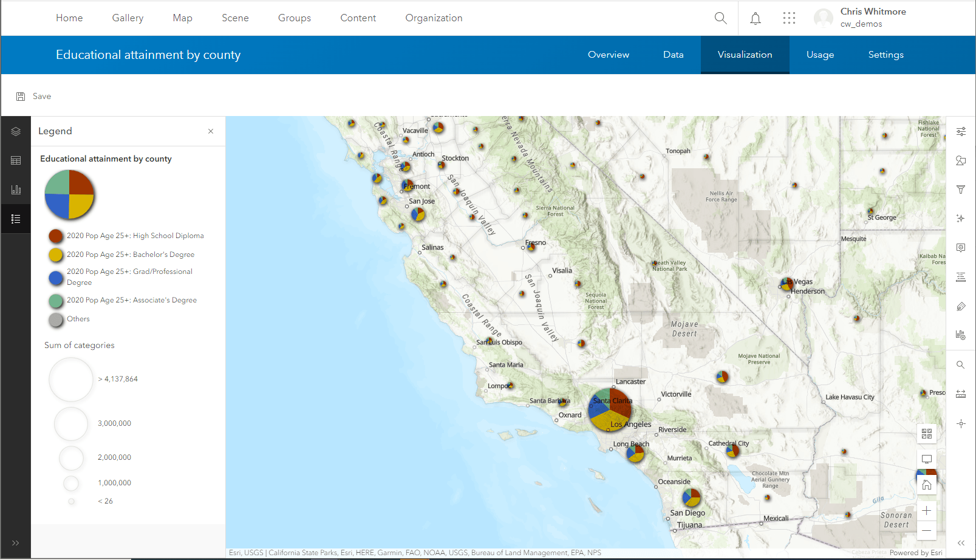This screenshot has width=976, height=560.
Task: Close the Legend panel
Action: click(211, 131)
